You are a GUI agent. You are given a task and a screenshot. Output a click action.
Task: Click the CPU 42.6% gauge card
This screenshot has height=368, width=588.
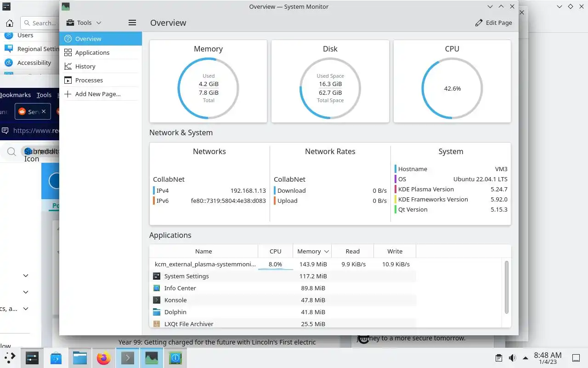pyautogui.click(x=452, y=81)
